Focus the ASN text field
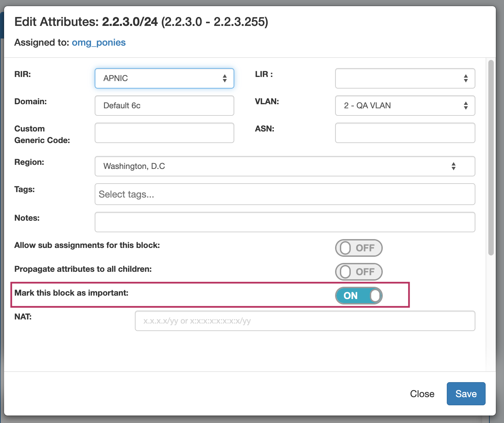Screen dimensions: 504x423 pyautogui.click(x=405, y=133)
